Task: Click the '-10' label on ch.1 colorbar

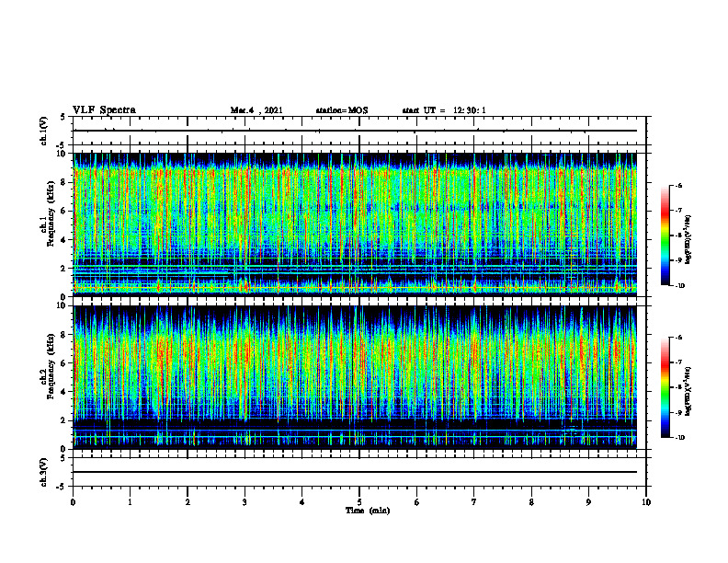Action: coord(679,286)
